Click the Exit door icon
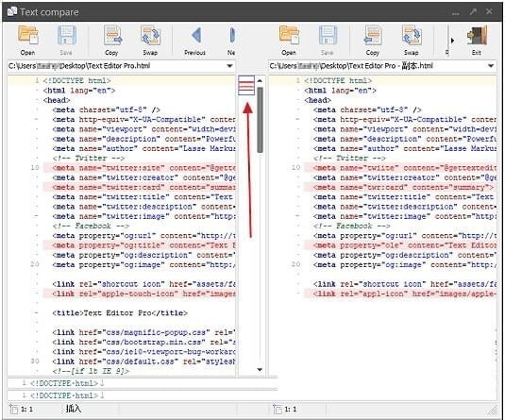This screenshot has width=505, height=420. (x=477, y=35)
